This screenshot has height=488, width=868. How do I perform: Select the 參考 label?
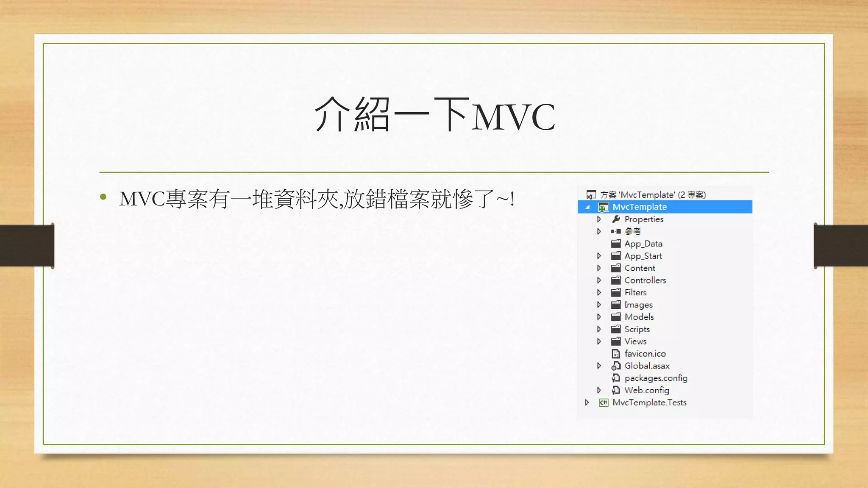[632, 231]
